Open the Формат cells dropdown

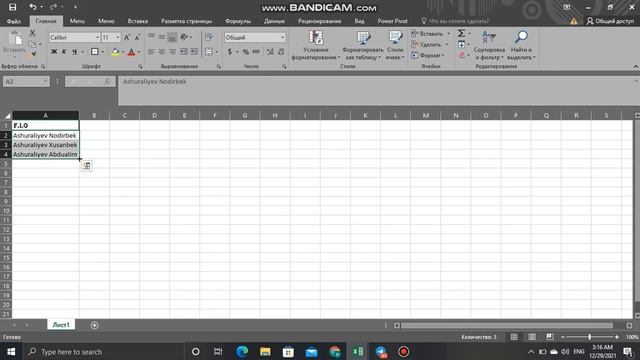click(x=428, y=55)
